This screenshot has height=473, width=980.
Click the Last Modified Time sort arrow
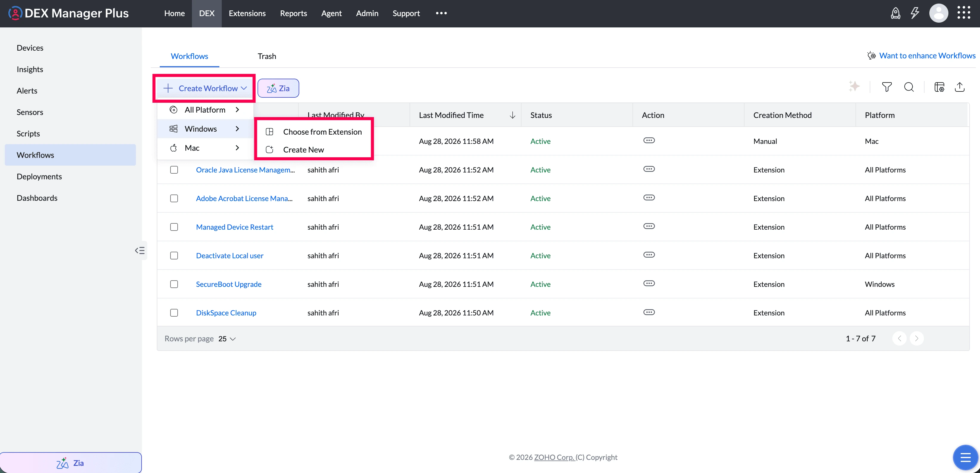[512, 115]
